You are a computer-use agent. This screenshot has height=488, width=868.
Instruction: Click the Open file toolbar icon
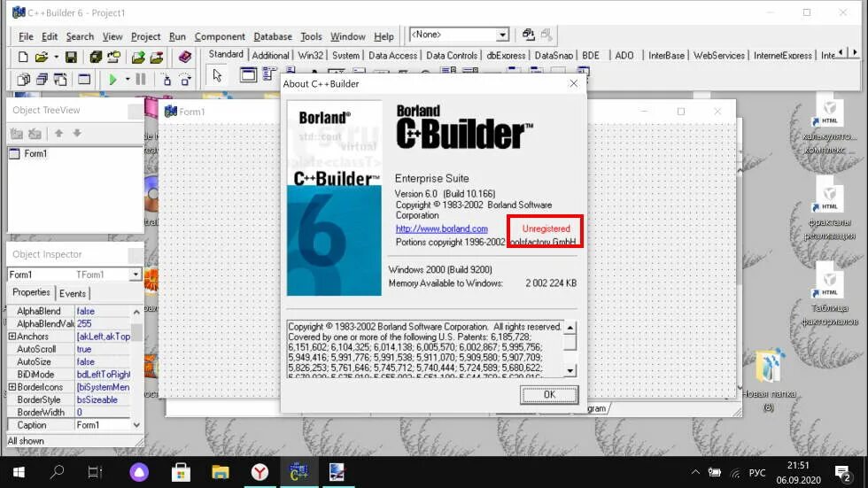(41, 57)
